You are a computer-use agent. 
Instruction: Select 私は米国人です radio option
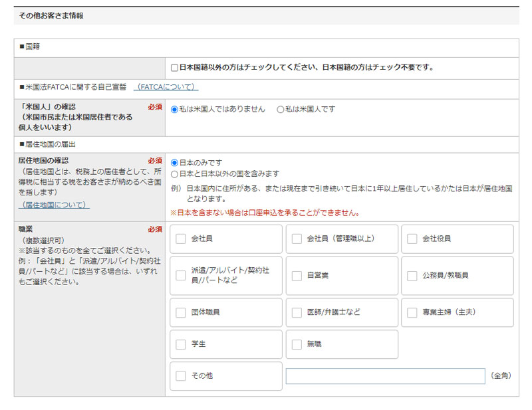(281, 109)
